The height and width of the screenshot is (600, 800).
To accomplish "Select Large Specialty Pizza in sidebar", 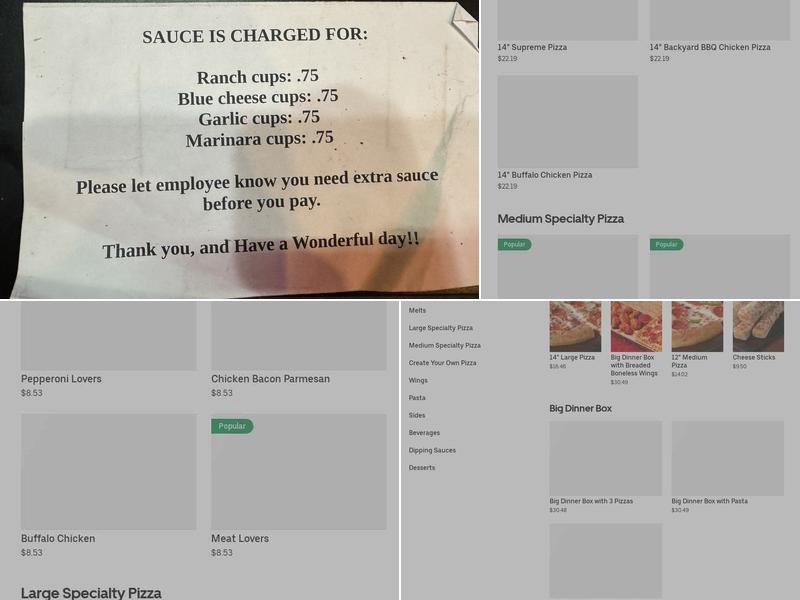I will (x=440, y=328).
